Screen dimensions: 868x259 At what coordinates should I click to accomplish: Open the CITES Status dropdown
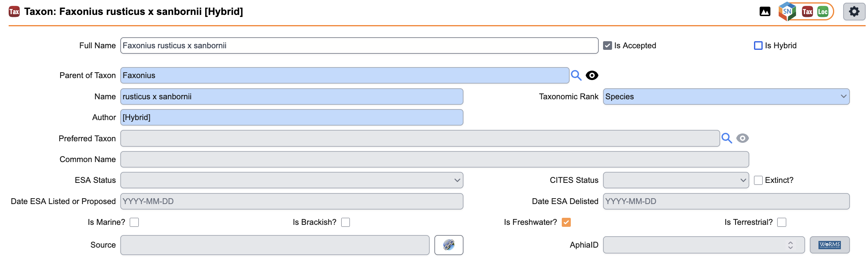tap(675, 180)
